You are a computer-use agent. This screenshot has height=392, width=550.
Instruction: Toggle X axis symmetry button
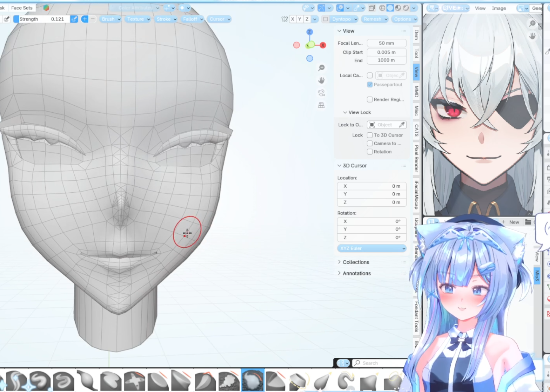point(292,19)
